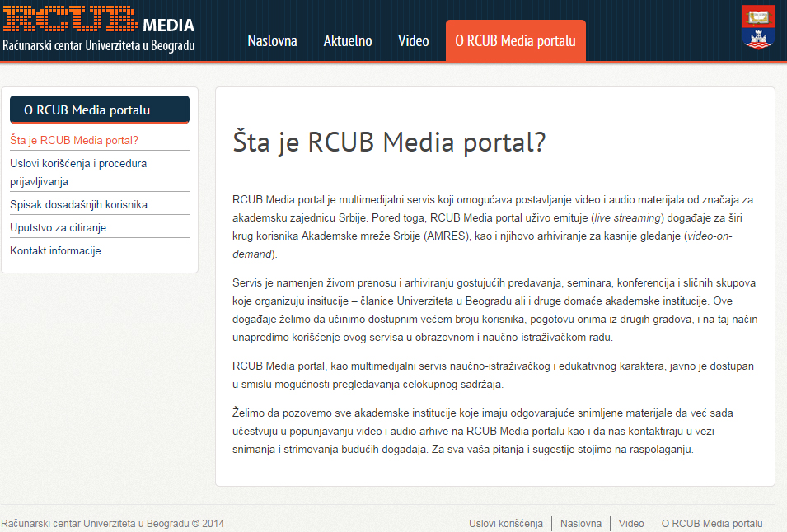
Task: Click the sidebar header O RCUB Media portalu
Action: pyautogui.click(x=100, y=110)
